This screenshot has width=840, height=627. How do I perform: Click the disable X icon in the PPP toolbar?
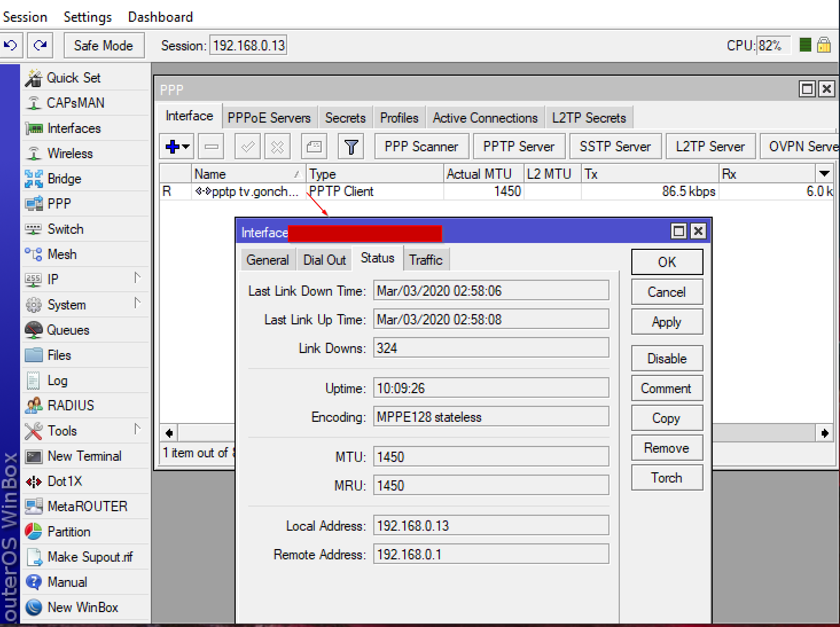tap(278, 147)
